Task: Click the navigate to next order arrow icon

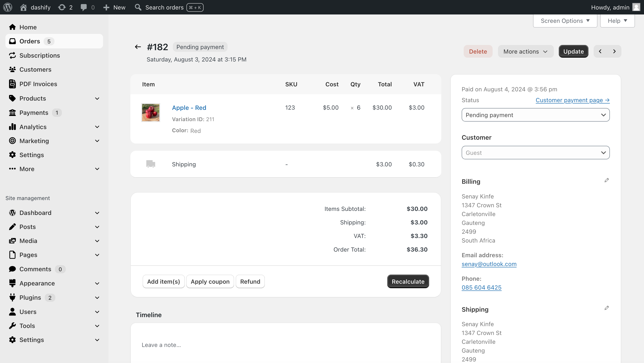Action: coord(614,51)
